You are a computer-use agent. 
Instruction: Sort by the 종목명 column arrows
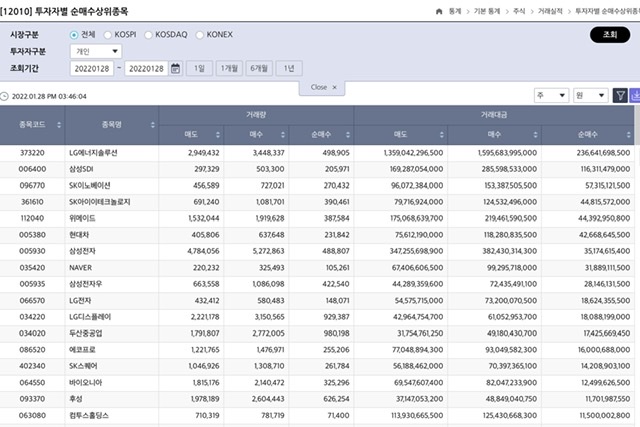coord(153,124)
